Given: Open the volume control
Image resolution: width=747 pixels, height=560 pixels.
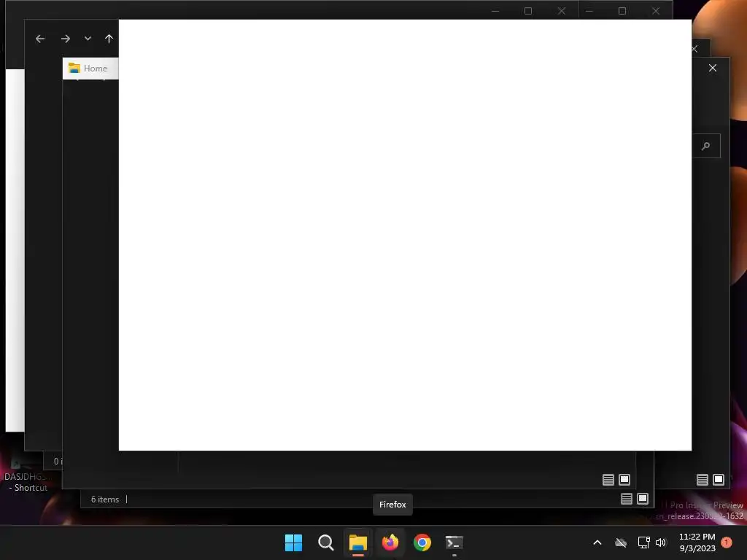Looking at the screenshot, I should pos(661,542).
